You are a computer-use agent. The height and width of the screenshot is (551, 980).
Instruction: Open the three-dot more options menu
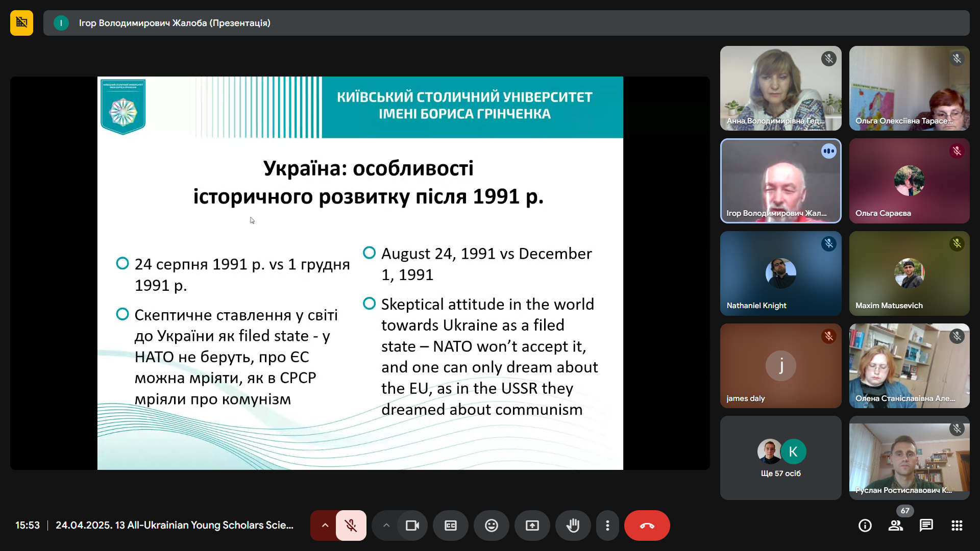point(607,525)
